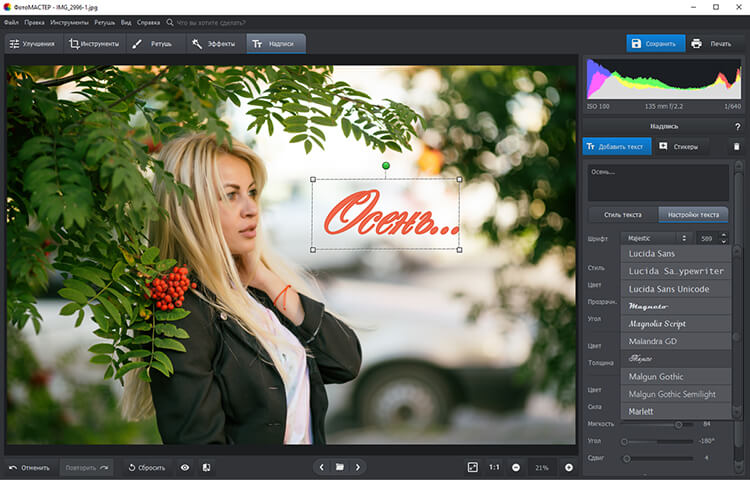This screenshot has width=750, height=480.
Task: Go to previous photo arrow
Action: pyautogui.click(x=321, y=467)
